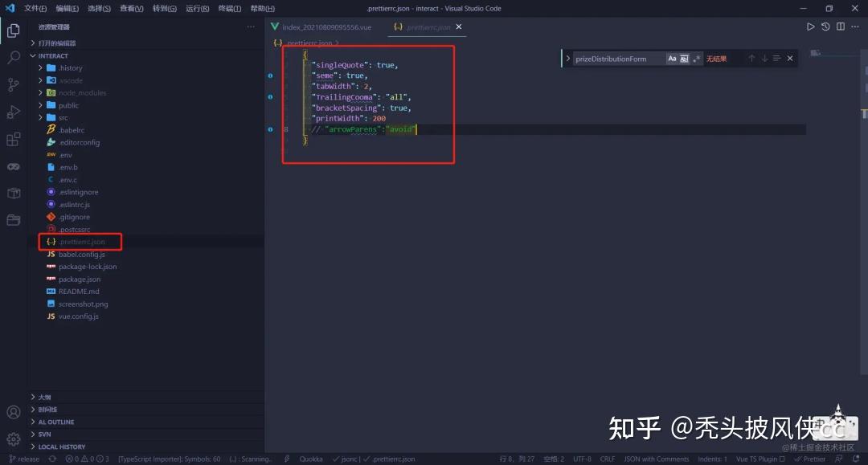Click the Run play icon in editor toolbar
This screenshot has width=868, height=465.
(810, 27)
